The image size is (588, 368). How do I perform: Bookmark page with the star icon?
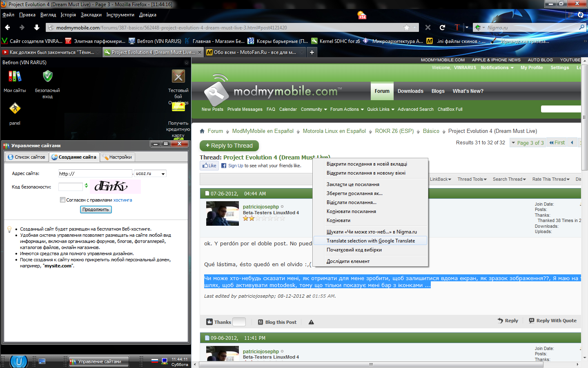[x=407, y=27]
